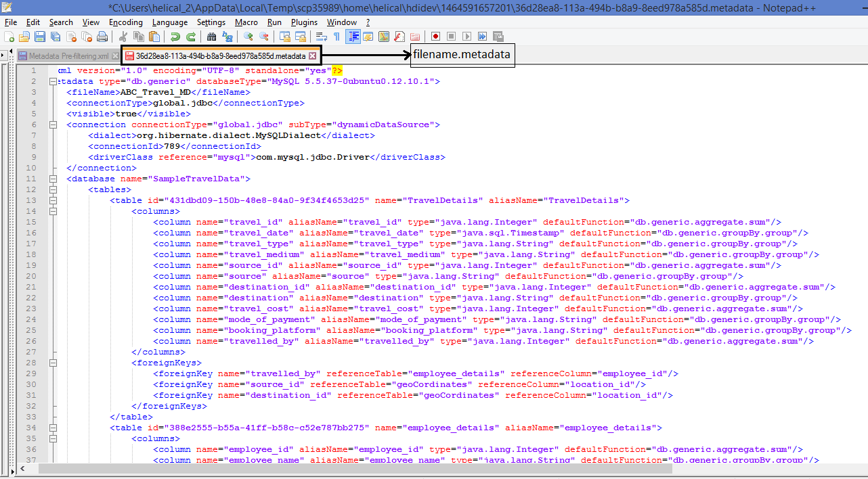
Task: Toggle synchronize horizontal scrolling
Action: [x=300, y=36]
